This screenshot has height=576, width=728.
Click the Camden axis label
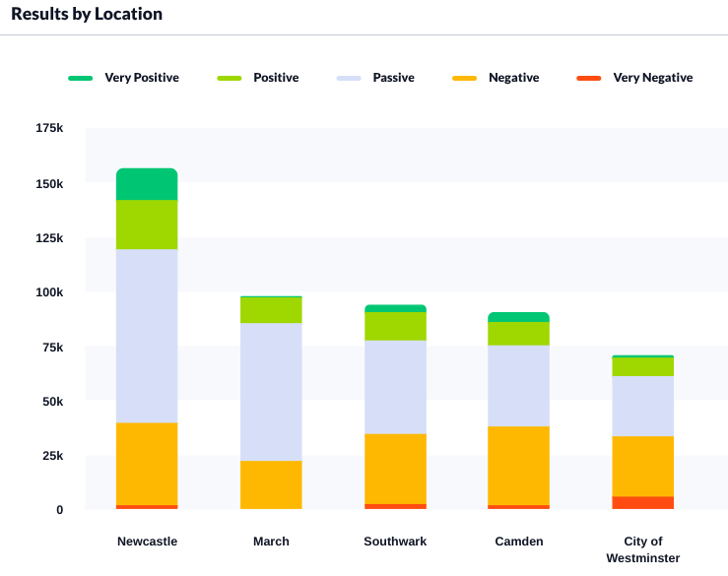point(518,542)
